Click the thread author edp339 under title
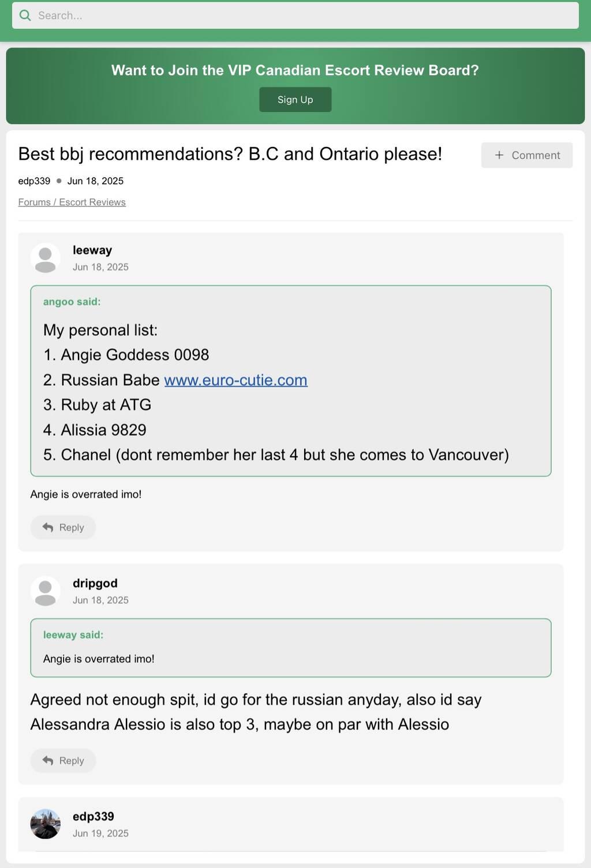This screenshot has width=591, height=868. coord(34,181)
